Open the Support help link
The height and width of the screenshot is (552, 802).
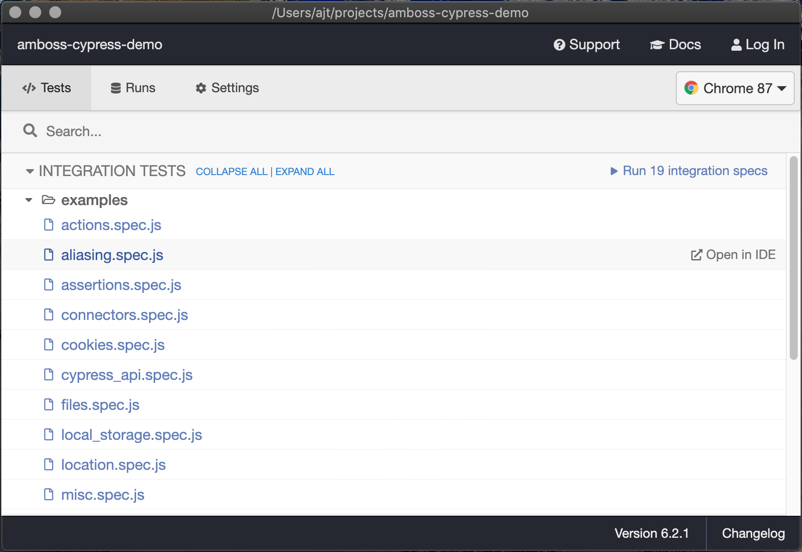pyautogui.click(x=586, y=45)
